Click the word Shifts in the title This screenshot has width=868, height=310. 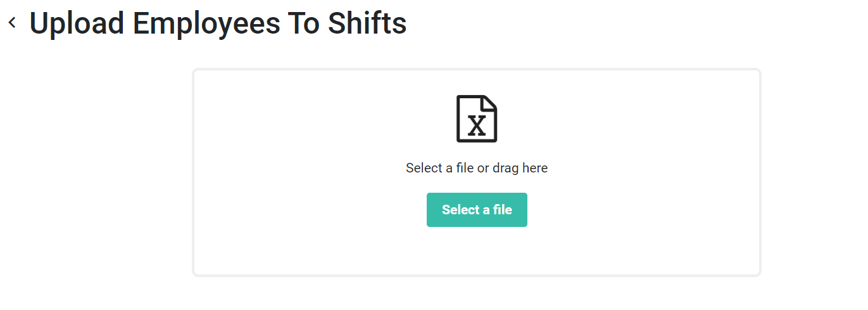click(367, 23)
